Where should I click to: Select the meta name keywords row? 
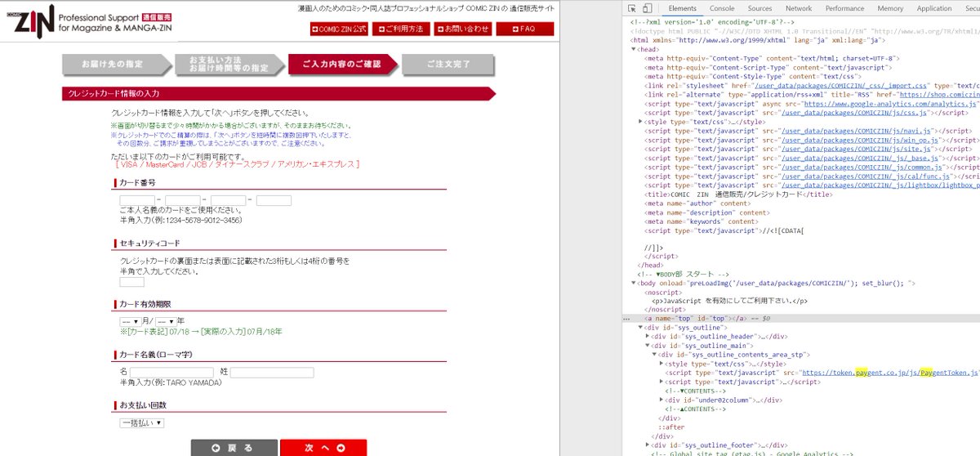click(701, 221)
